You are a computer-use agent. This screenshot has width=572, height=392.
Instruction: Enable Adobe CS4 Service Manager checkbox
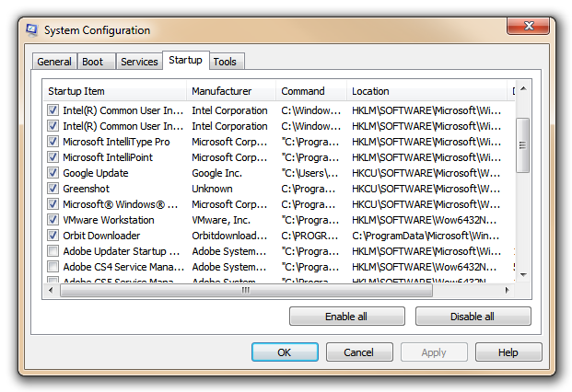click(53, 267)
